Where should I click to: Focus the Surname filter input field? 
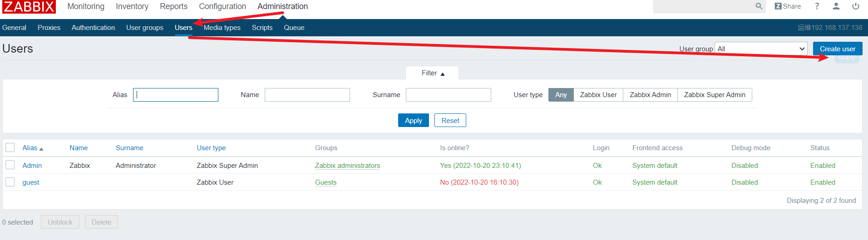click(x=449, y=95)
